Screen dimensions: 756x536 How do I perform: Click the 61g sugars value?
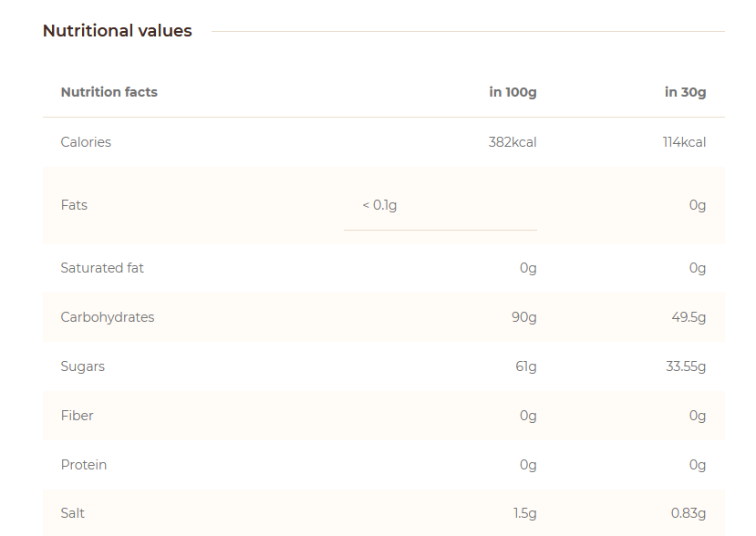525,366
